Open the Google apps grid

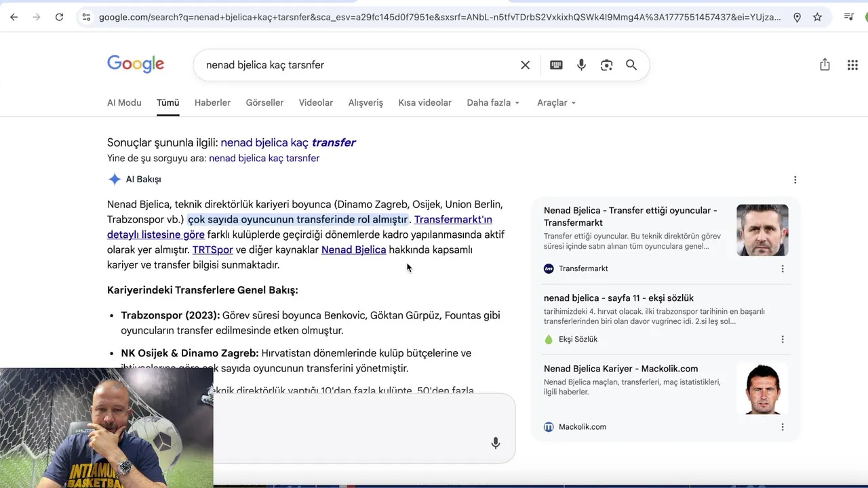pyautogui.click(x=852, y=65)
